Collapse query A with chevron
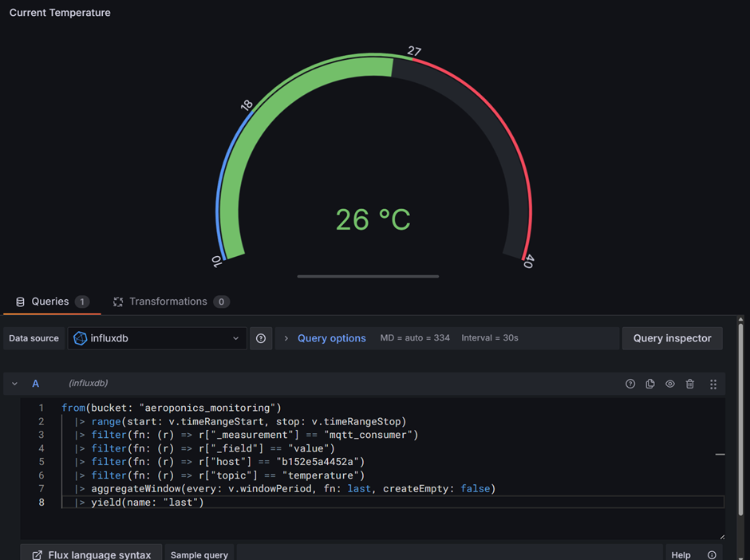This screenshot has width=750, height=560. (15, 384)
